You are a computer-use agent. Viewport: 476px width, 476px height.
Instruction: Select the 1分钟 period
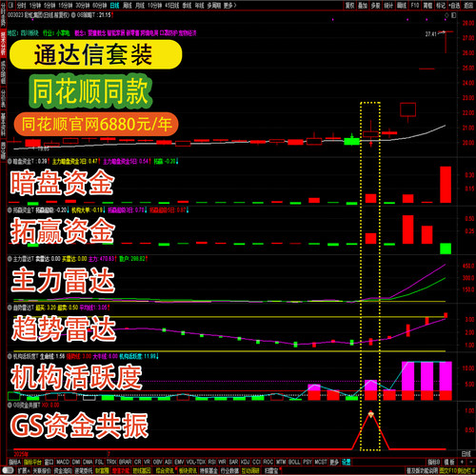[34, 6]
